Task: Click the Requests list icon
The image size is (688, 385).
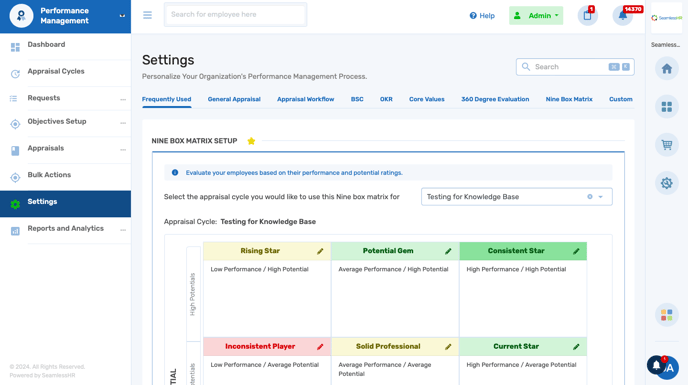Action: pos(14,99)
